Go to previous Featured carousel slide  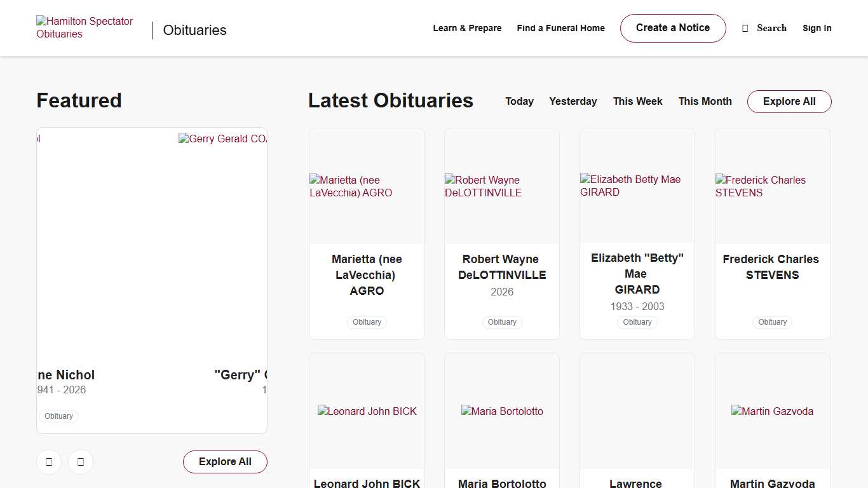click(x=49, y=462)
